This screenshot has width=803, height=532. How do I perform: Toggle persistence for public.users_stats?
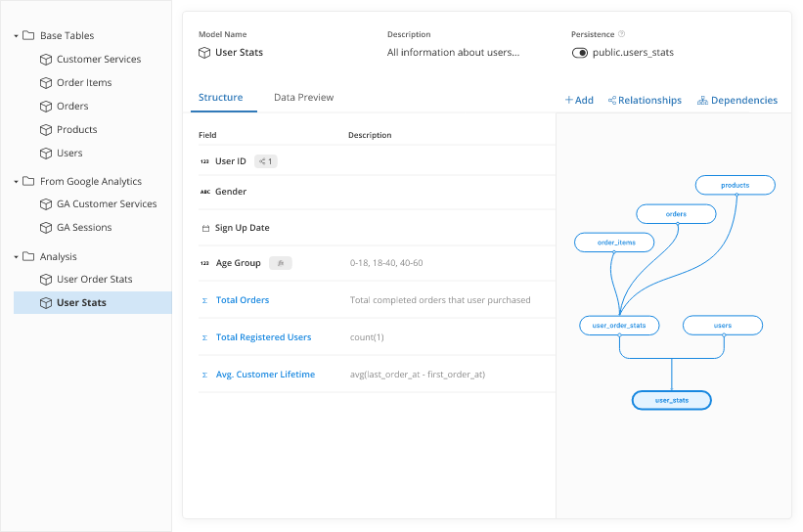(x=580, y=53)
